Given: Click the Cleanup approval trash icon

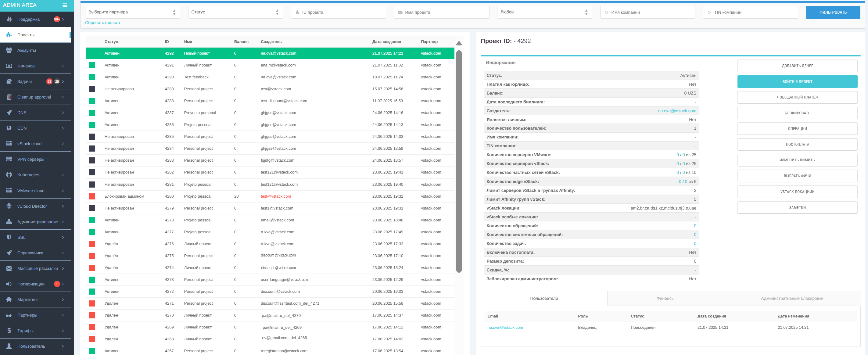Looking at the screenshot, I should pos(9,97).
